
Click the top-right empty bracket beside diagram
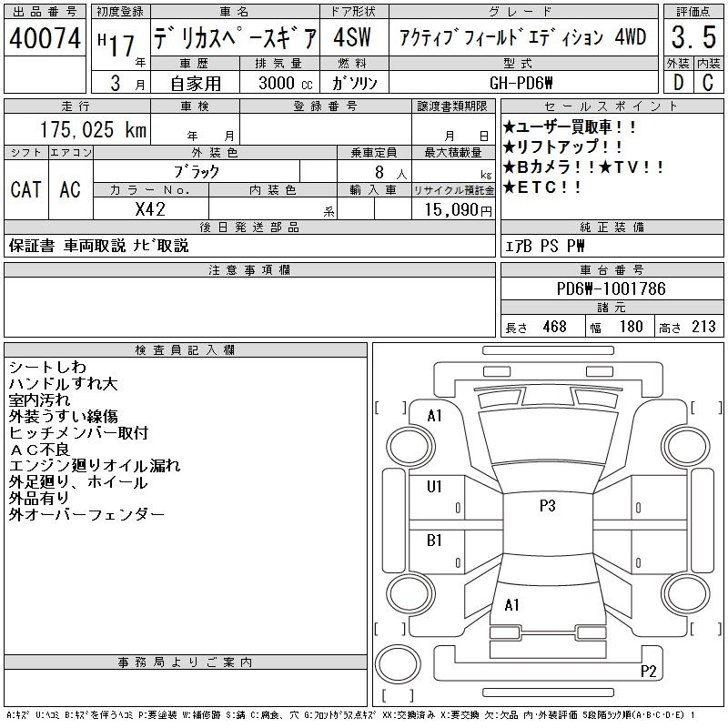(703, 407)
